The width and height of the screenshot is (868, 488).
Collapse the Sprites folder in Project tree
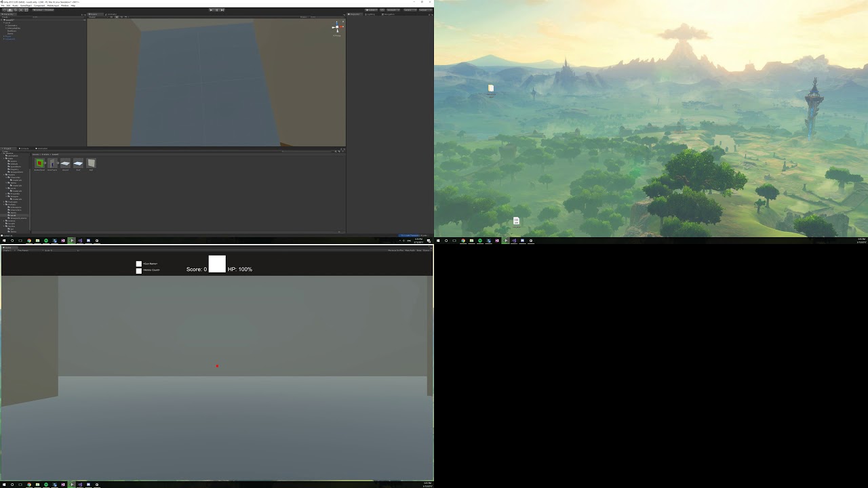[x=4, y=226]
